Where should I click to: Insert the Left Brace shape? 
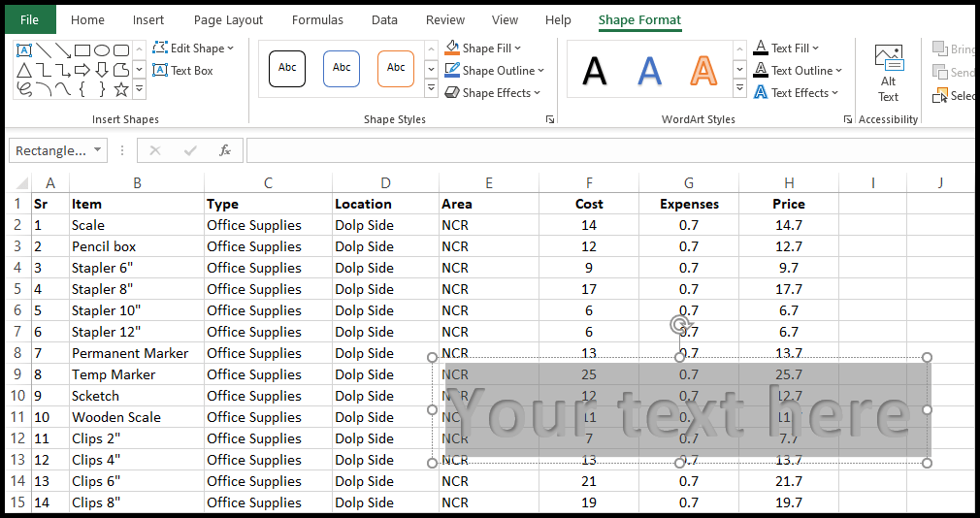(x=82, y=89)
